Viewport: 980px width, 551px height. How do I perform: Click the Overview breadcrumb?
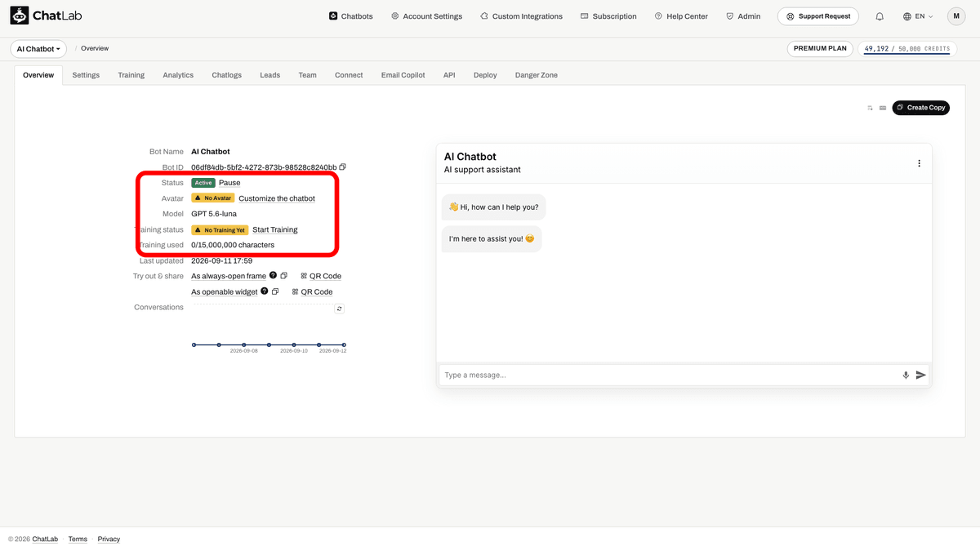(x=95, y=49)
